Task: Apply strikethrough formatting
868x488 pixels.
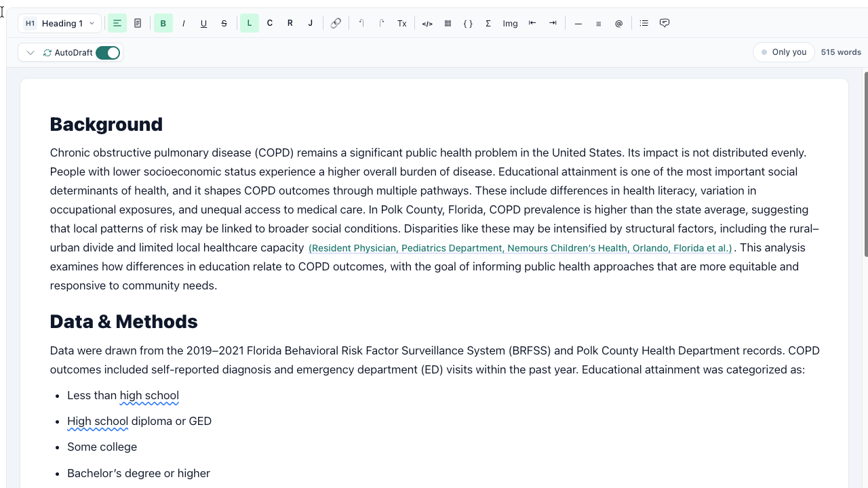Action: [224, 23]
